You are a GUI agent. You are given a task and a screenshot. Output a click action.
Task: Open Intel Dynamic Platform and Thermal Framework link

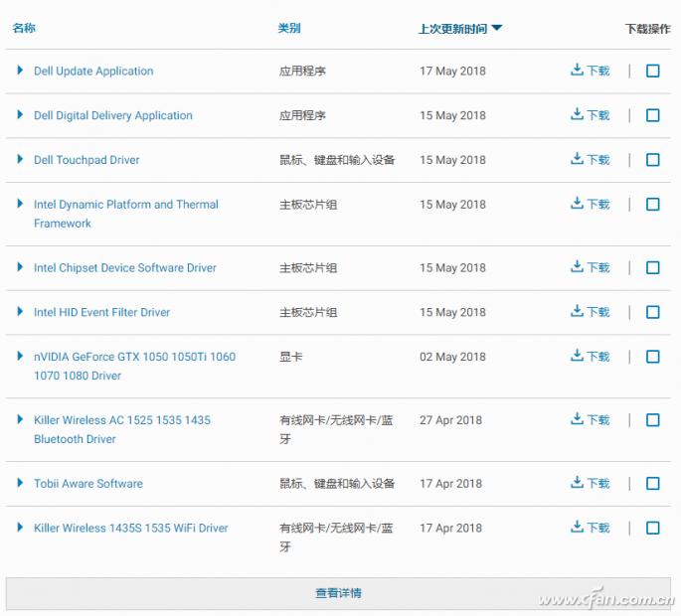point(126,214)
